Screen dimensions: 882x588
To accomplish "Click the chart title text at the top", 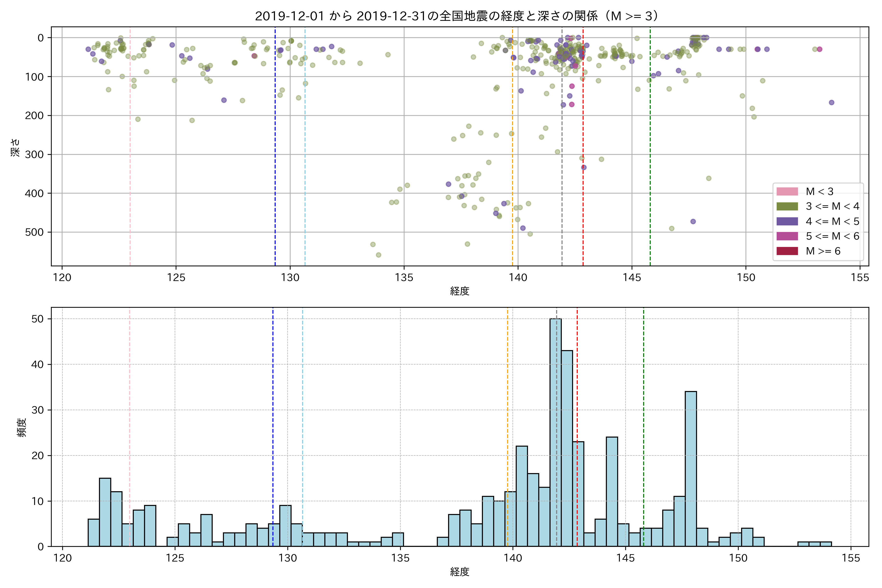I will (456, 16).
